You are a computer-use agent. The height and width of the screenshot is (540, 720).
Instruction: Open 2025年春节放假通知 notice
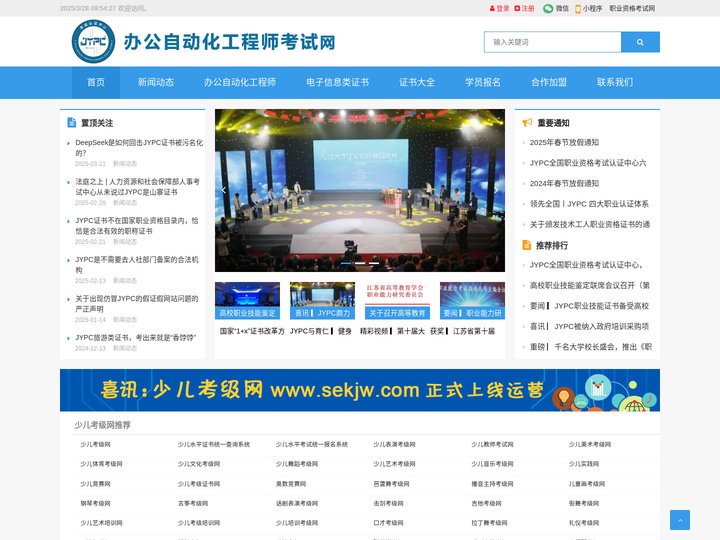pos(564,142)
